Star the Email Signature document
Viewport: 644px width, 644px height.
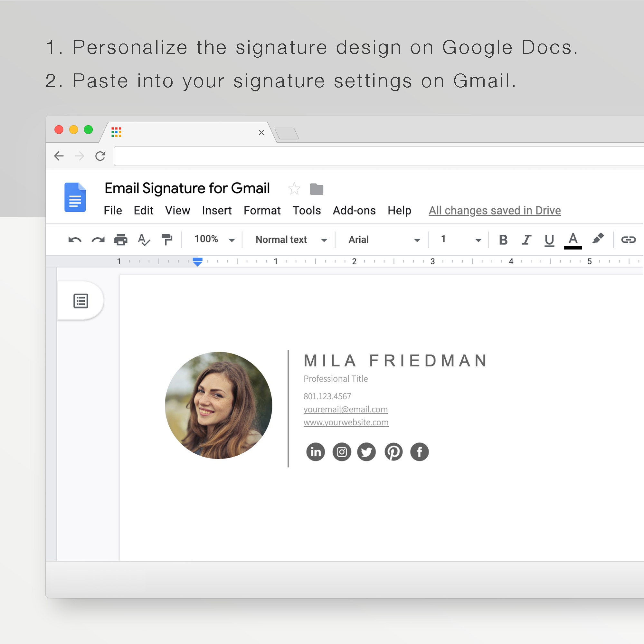294,189
